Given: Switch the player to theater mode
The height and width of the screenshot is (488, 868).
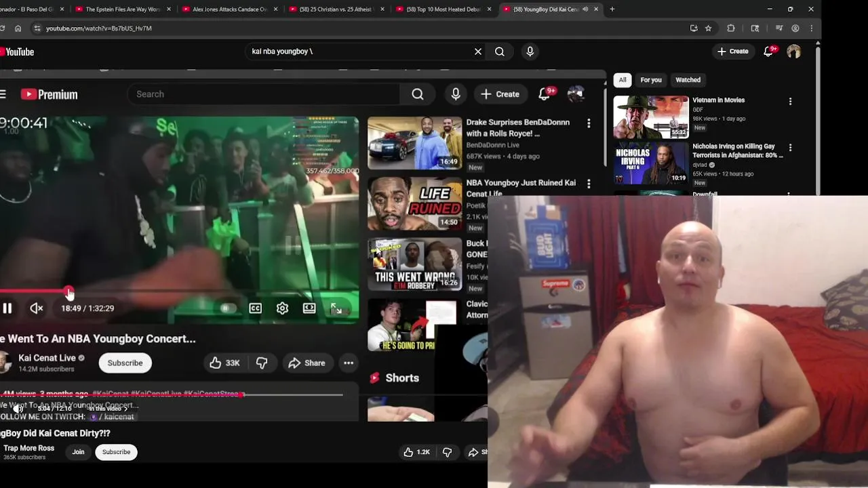Looking at the screenshot, I should 309,308.
